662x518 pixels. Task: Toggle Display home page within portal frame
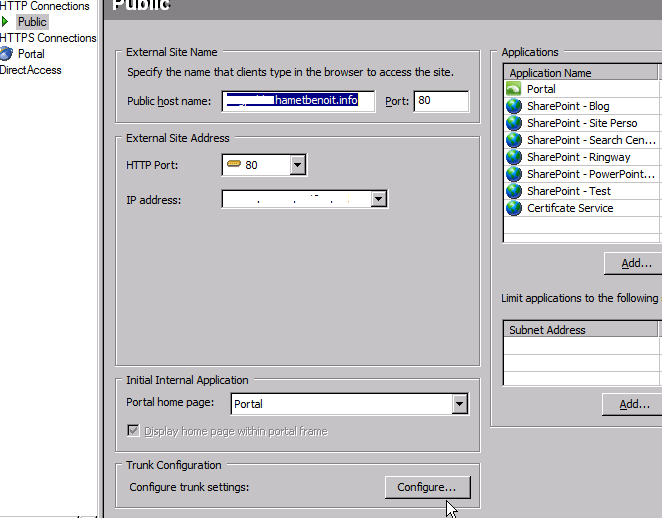point(134,431)
